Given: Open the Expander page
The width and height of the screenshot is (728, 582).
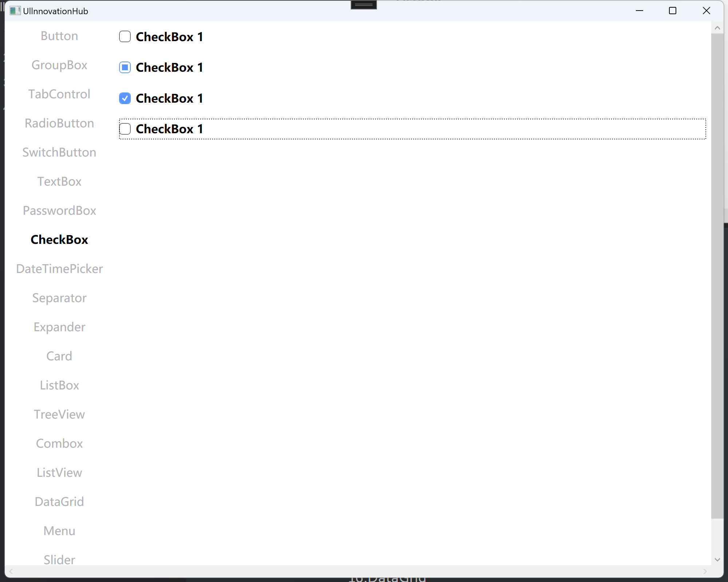Looking at the screenshot, I should (x=59, y=327).
